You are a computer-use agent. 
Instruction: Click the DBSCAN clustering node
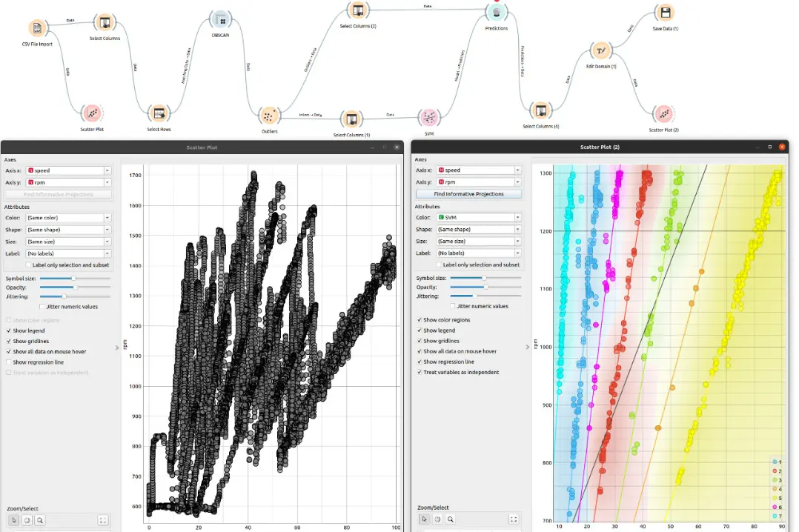[221, 20]
